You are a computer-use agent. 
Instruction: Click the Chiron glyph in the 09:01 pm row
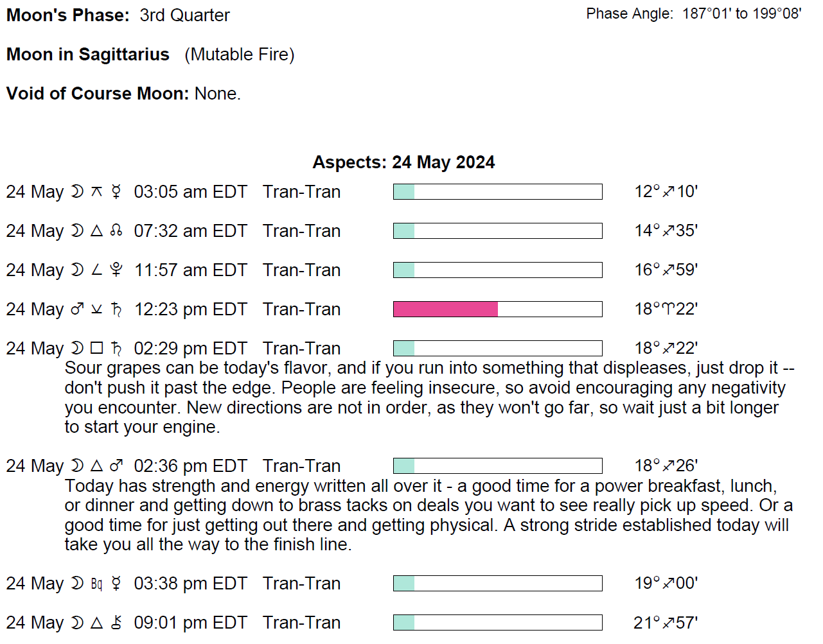[x=116, y=623]
